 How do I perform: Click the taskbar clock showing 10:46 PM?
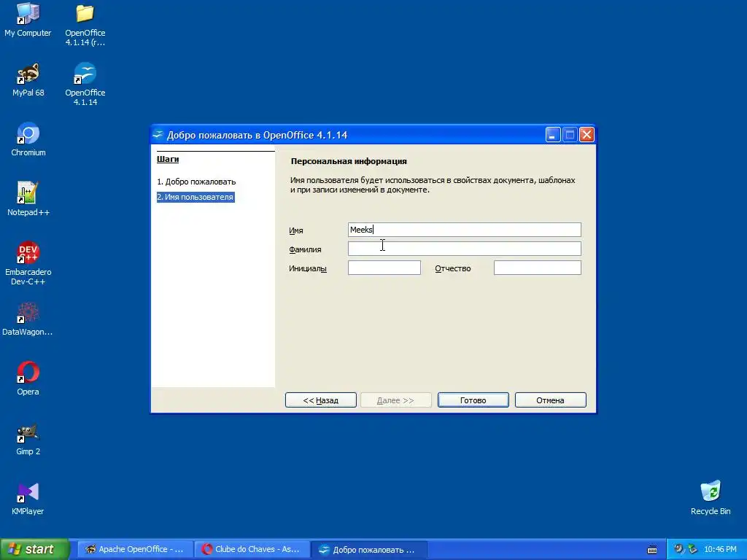click(x=720, y=549)
